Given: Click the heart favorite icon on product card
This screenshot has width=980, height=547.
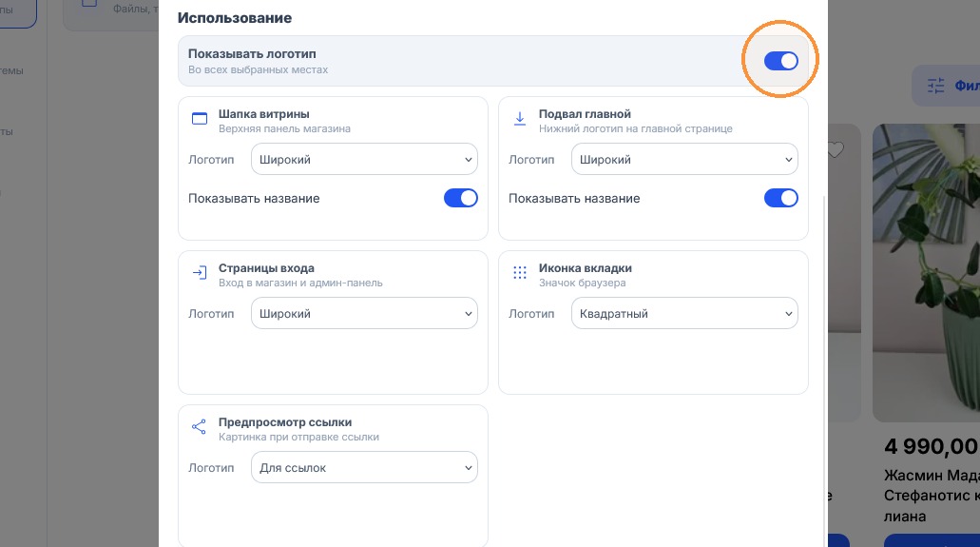Looking at the screenshot, I should (x=836, y=149).
